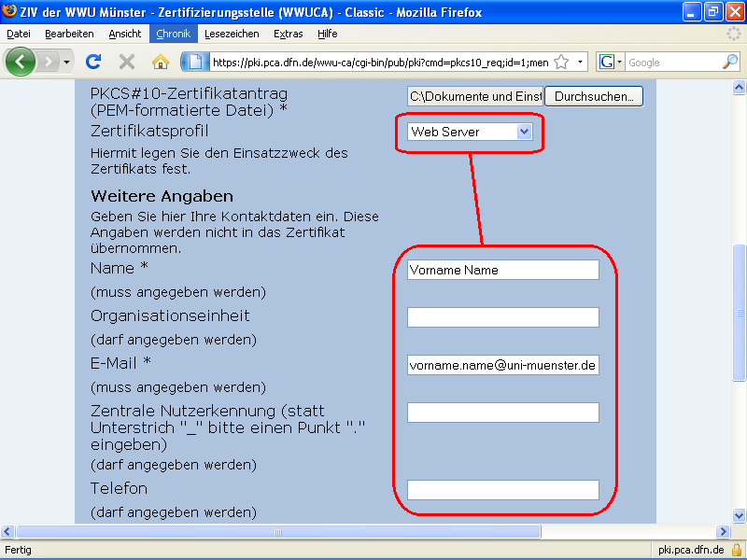Image resolution: width=747 pixels, height=560 pixels.
Task: Click the vertical scrollbar thumb
Action: (x=740, y=313)
